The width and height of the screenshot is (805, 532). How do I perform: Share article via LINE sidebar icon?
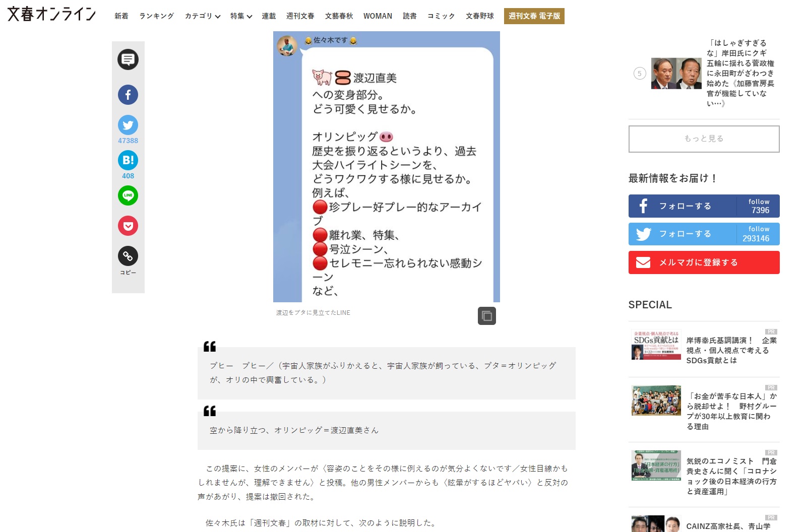coord(128,195)
